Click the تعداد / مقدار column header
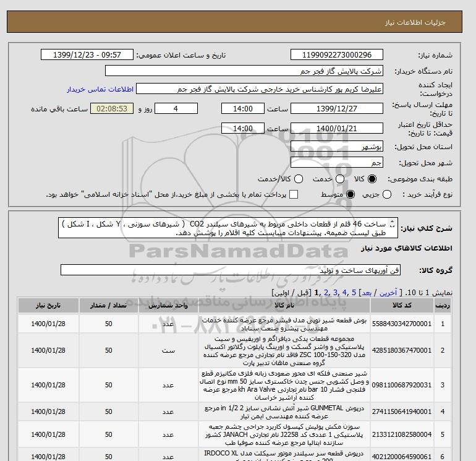Viewport: 476px width, 461px height. 108,306
